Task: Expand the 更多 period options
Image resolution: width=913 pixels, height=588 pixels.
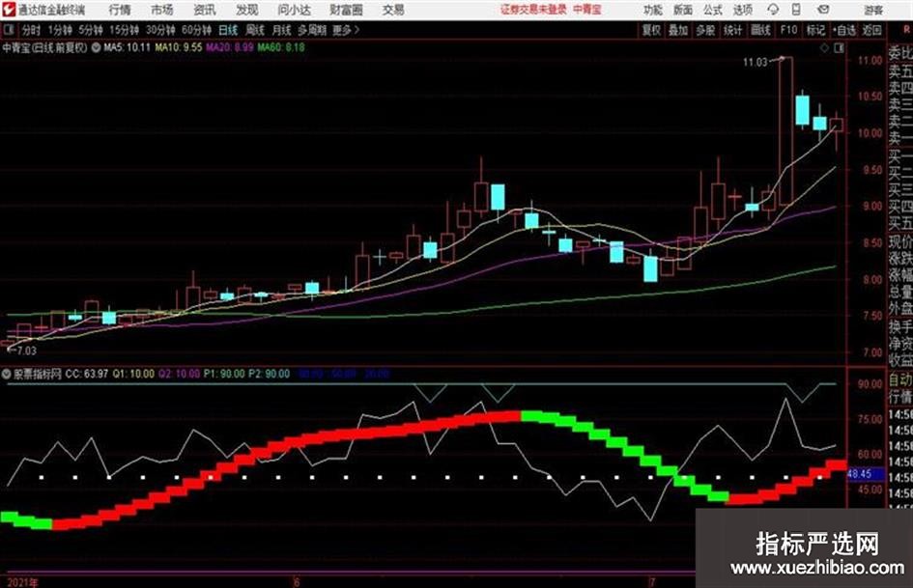Action: pyautogui.click(x=346, y=30)
